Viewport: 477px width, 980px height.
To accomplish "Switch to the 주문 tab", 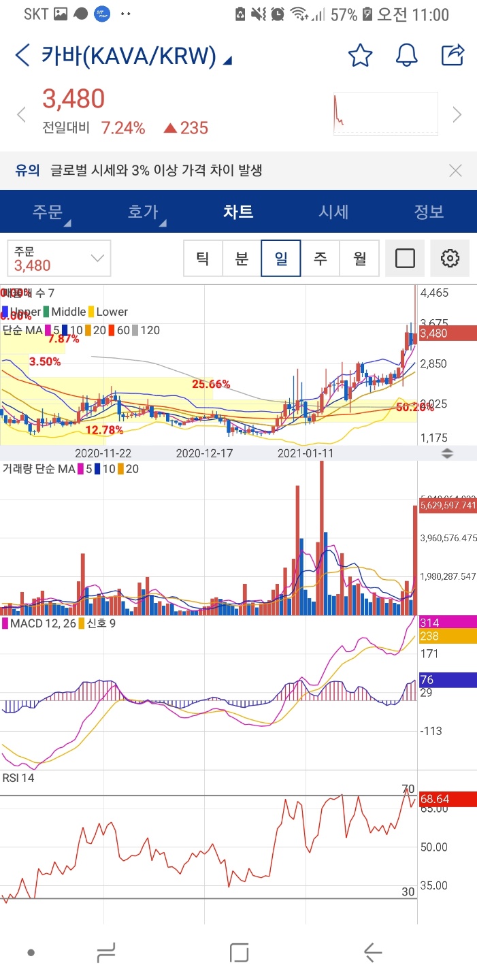I will pyautogui.click(x=48, y=212).
